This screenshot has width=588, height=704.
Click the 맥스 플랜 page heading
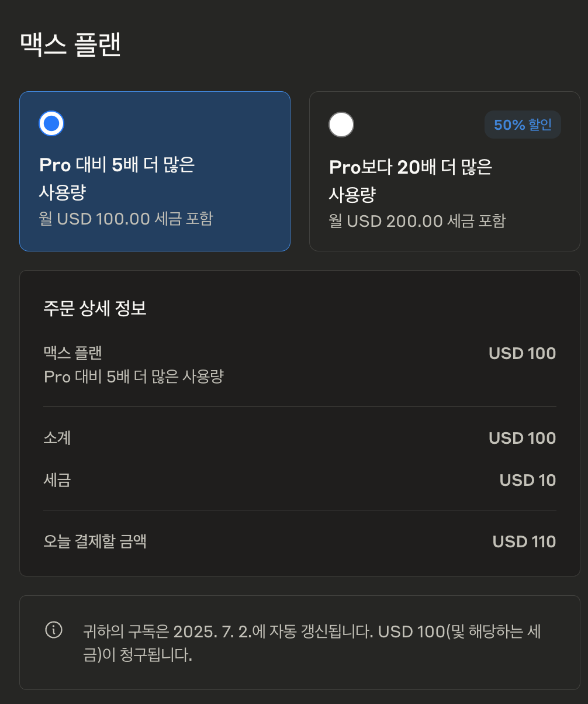click(x=70, y=45)
